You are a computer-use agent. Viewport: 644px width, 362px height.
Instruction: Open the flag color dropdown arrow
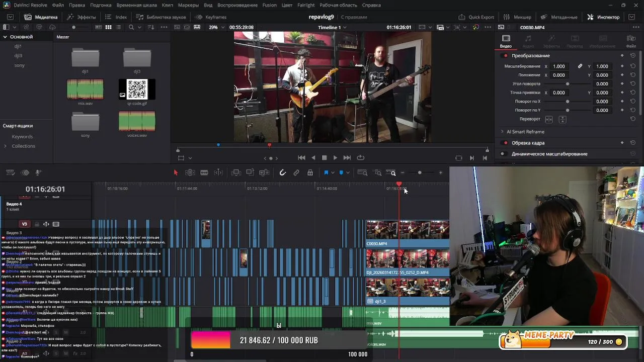tap(333, 172)
